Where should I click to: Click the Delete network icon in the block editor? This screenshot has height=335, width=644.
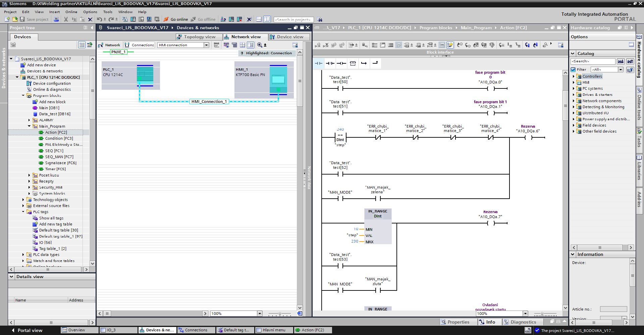coord(326,45)
